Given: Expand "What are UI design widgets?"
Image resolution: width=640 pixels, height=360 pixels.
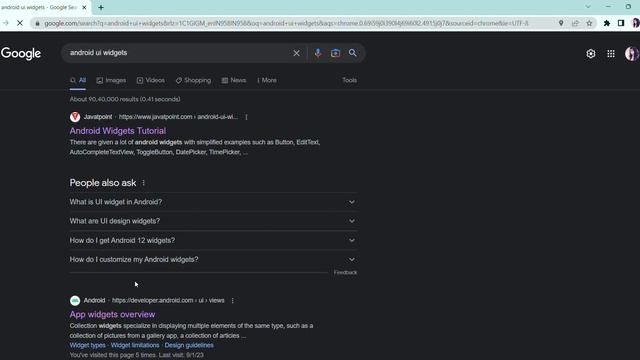Looking at the screenshot, I should coord(213,221).
